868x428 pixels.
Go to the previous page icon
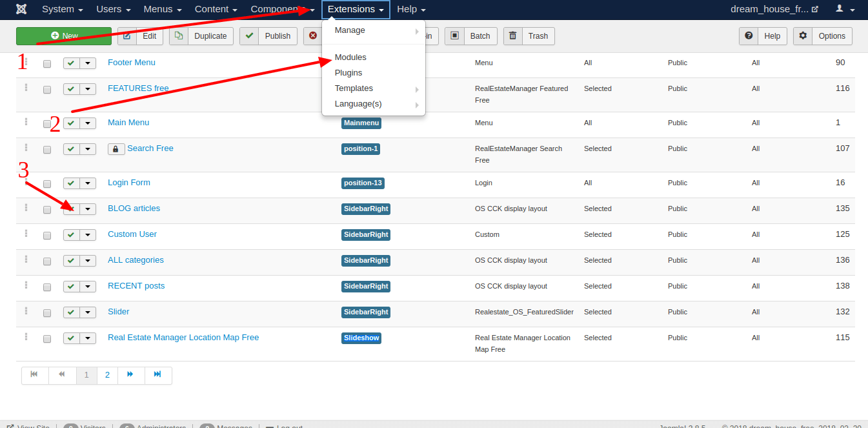[62, 375]
